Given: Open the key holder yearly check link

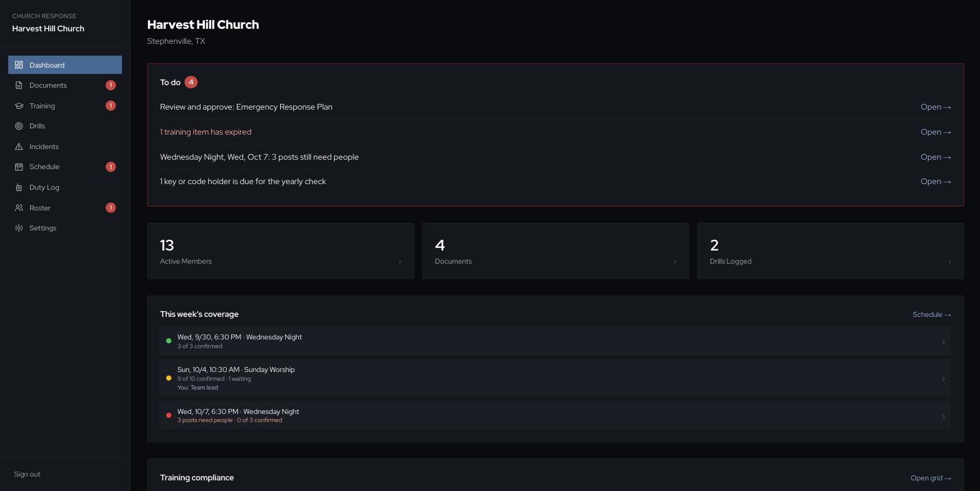Looking at the screenshot, I should (x=936, y=182).
